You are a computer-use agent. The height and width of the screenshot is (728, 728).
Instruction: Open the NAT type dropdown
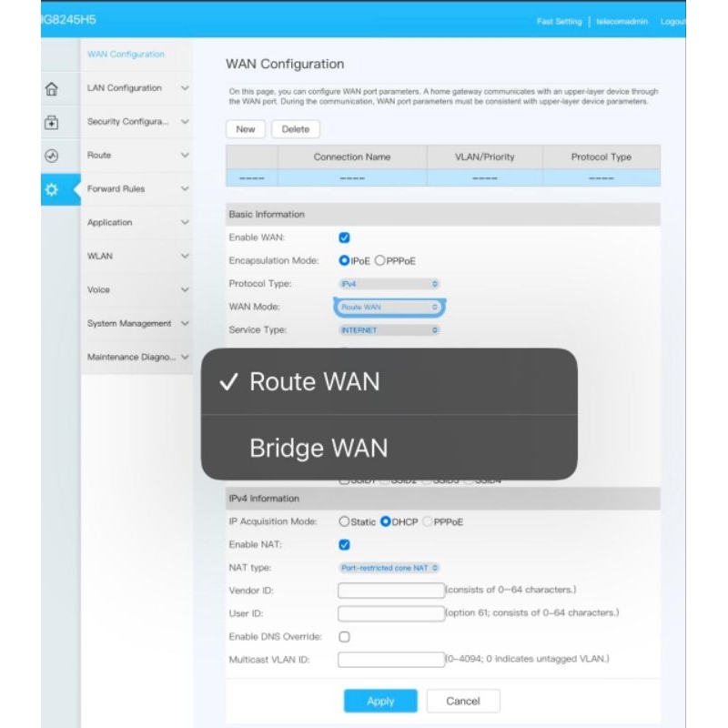pos(389,568)
